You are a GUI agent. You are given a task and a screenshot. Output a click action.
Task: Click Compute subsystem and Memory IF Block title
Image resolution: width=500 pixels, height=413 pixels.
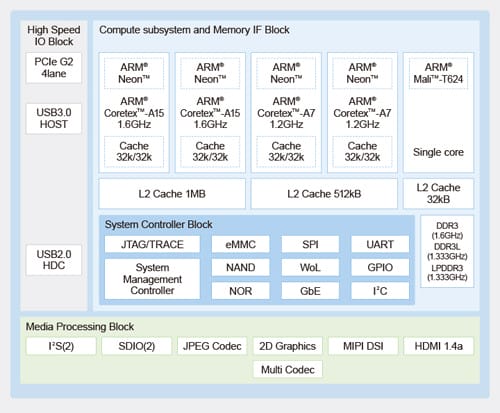[194, 30]
